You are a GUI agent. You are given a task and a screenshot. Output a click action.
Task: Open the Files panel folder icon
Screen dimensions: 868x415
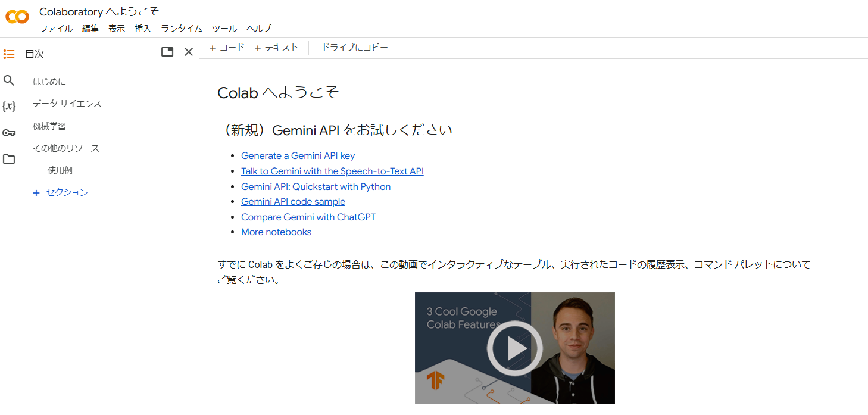coord(9,158)
